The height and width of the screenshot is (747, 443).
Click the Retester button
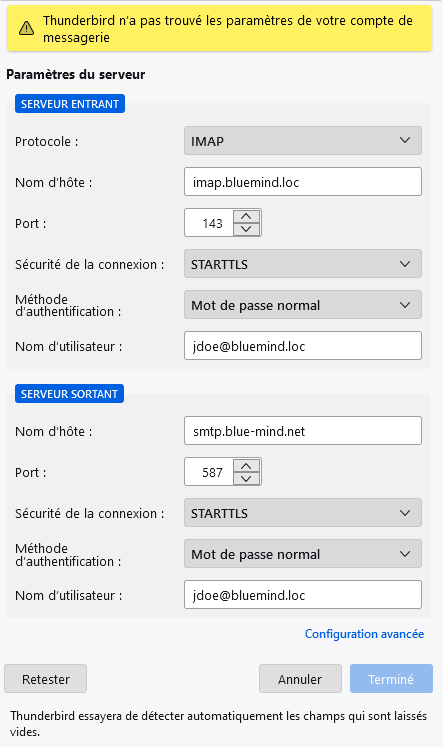point(46,678)
